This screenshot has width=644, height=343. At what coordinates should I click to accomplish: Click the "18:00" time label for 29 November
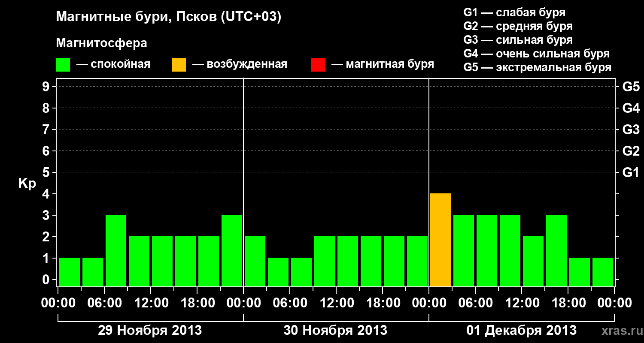pos(197,303)
